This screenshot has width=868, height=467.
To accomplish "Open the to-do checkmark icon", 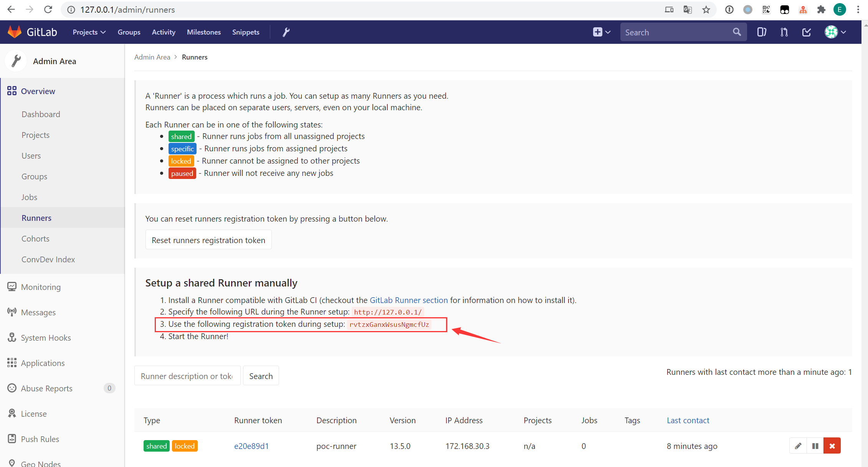I will (807, 32).
